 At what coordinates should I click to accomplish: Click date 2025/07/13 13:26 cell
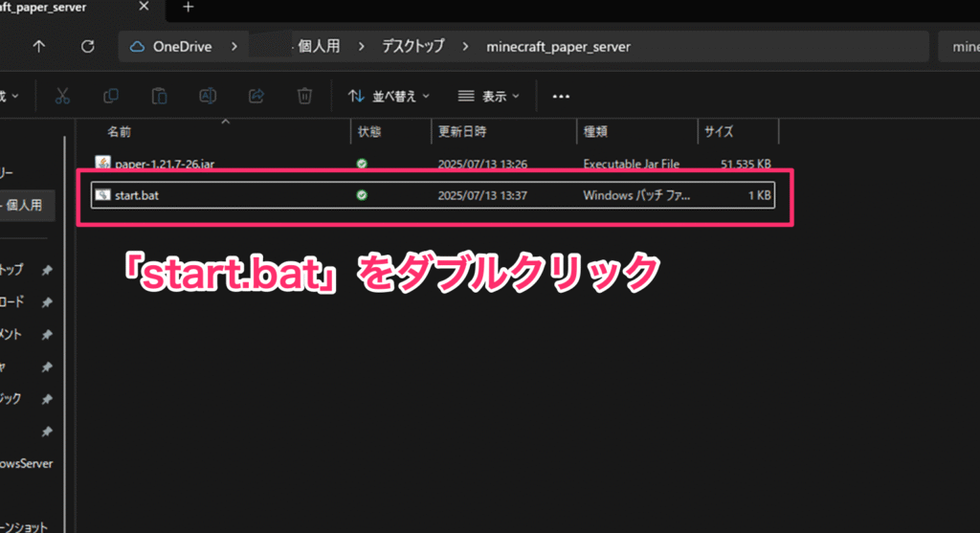coord(482,164)
